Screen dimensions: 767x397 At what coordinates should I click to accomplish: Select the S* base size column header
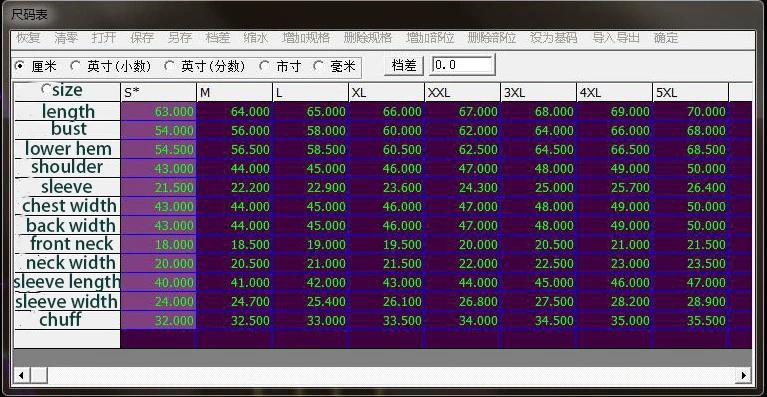158,92
